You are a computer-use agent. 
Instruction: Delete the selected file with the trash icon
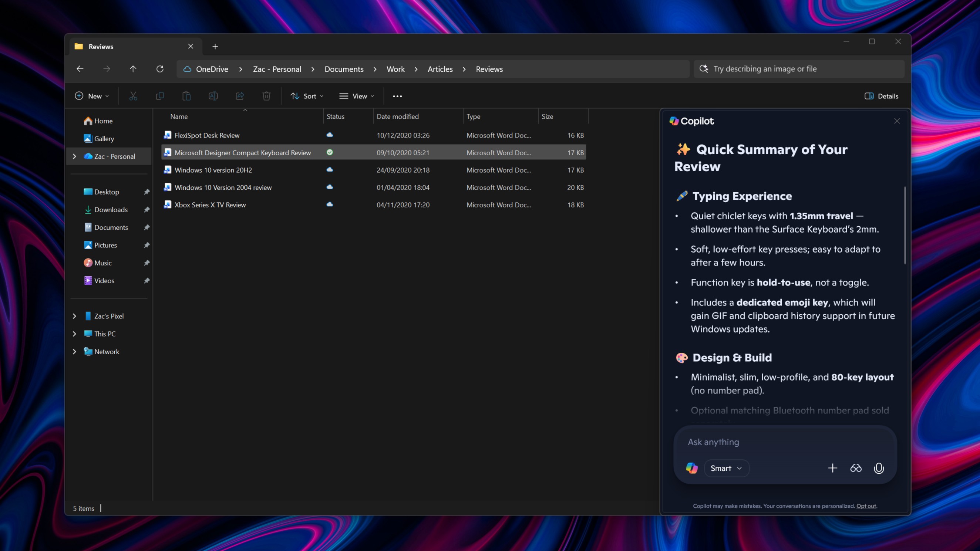266,96
